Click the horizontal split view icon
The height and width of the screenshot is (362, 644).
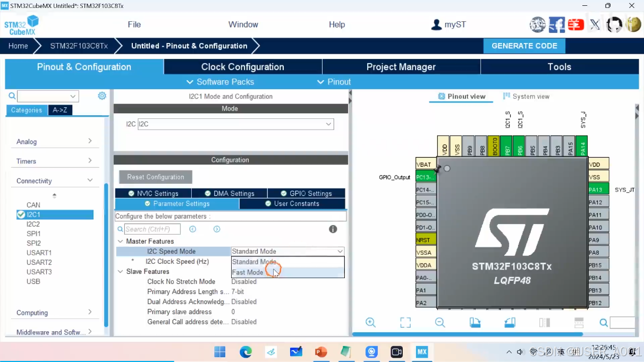tap(579, 322)
